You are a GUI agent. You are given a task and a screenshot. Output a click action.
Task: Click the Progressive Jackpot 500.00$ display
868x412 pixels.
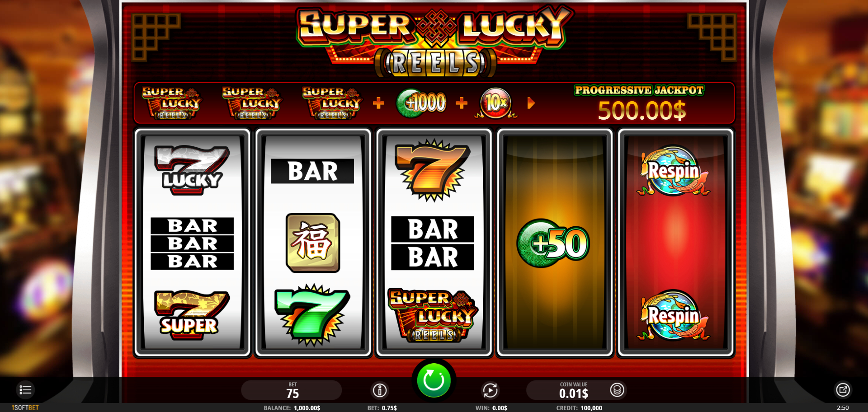(639, 103)
